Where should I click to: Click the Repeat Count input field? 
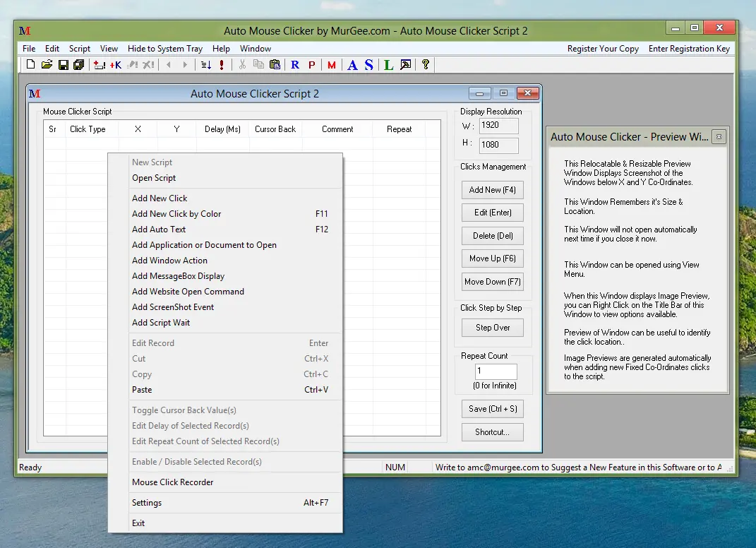pos(496,371)
